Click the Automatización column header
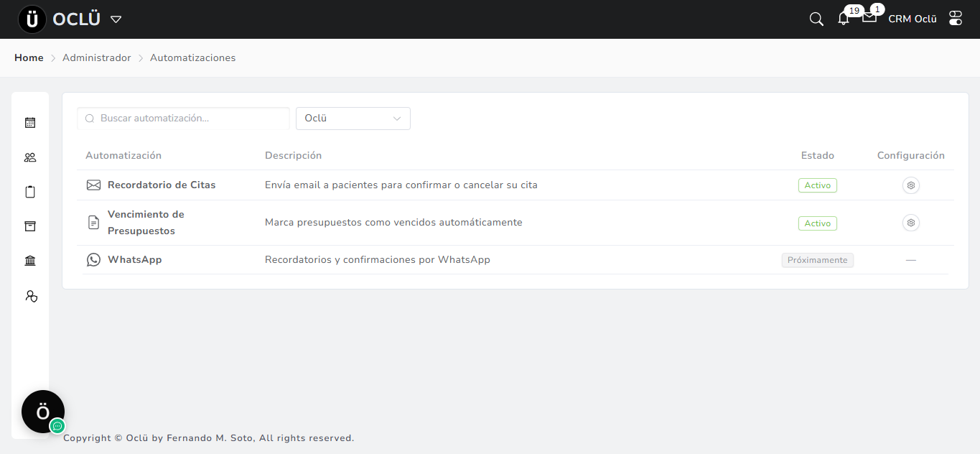Screen dimensions: 980x454 [123, 156]
